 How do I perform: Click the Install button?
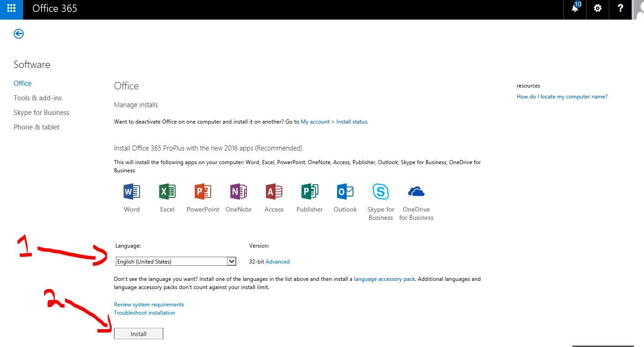pos(139,334)
